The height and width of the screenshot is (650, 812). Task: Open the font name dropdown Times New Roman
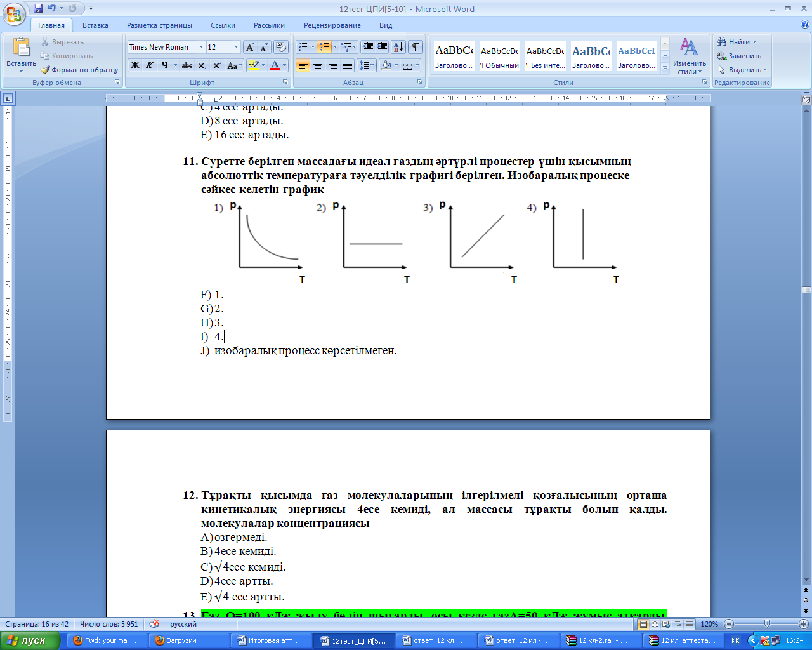click(x=201, y=47)
